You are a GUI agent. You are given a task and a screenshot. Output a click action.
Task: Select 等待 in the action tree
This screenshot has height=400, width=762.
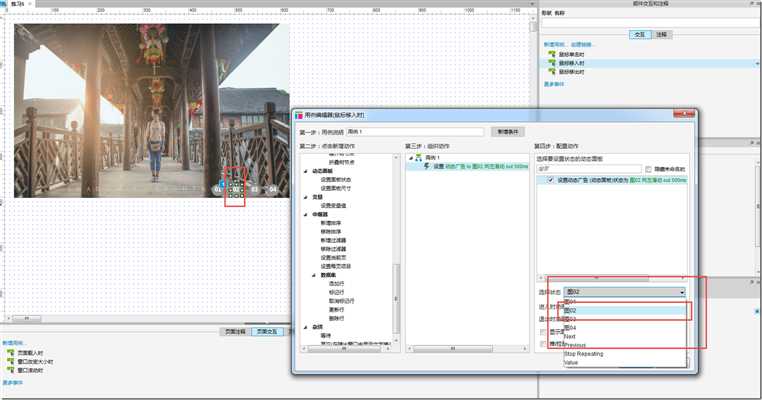pyautogui.click(x=326, y=335)
